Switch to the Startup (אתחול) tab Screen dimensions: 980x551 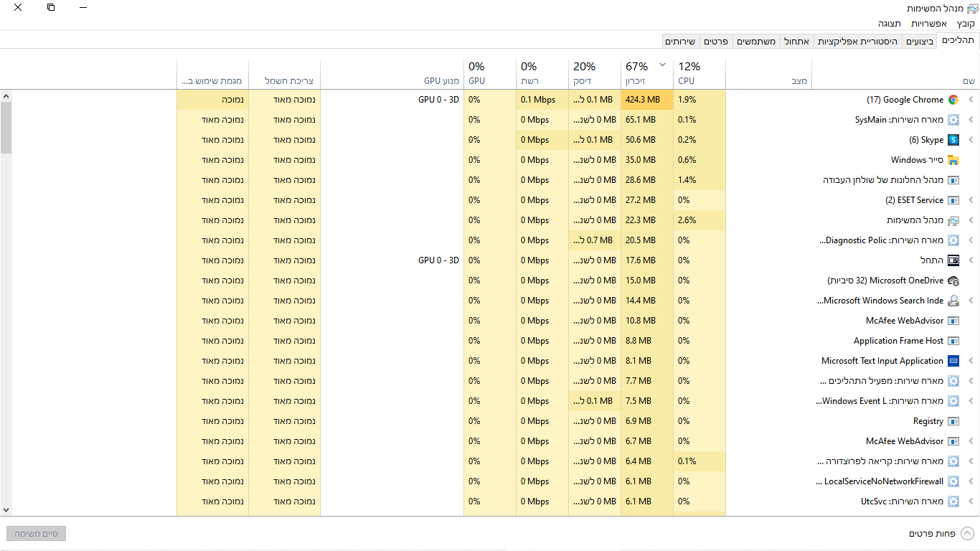coord(796,42)
